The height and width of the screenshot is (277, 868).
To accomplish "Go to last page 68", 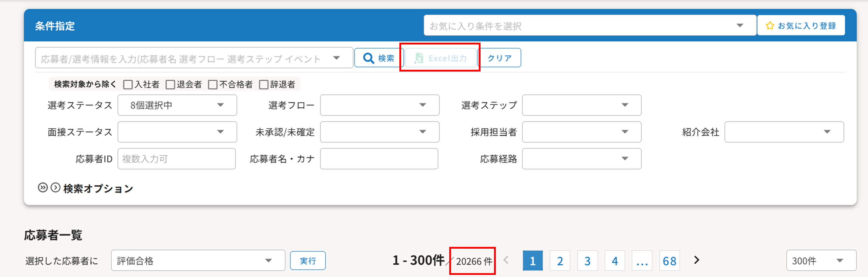I will click(670, 261).
